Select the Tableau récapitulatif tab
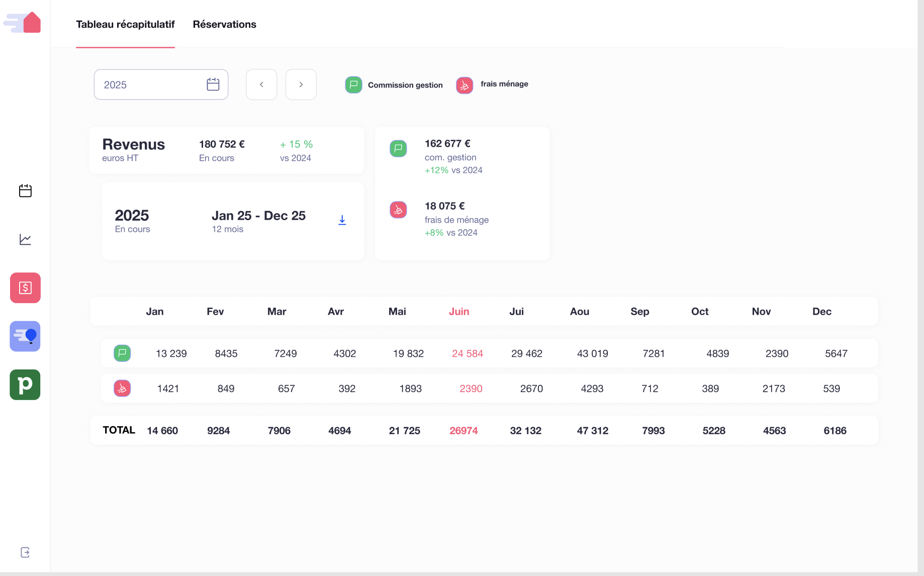This screenshot has height=576, width=924. click(x=125, y=24)
